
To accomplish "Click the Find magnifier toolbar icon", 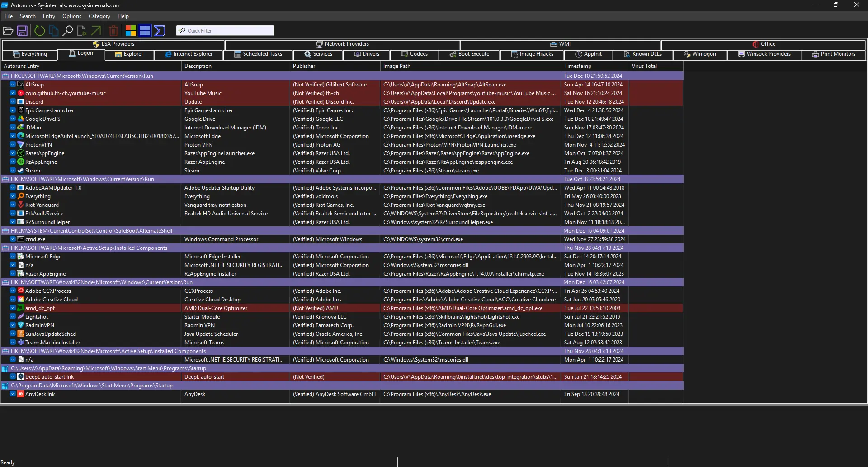I will point(68,31).
